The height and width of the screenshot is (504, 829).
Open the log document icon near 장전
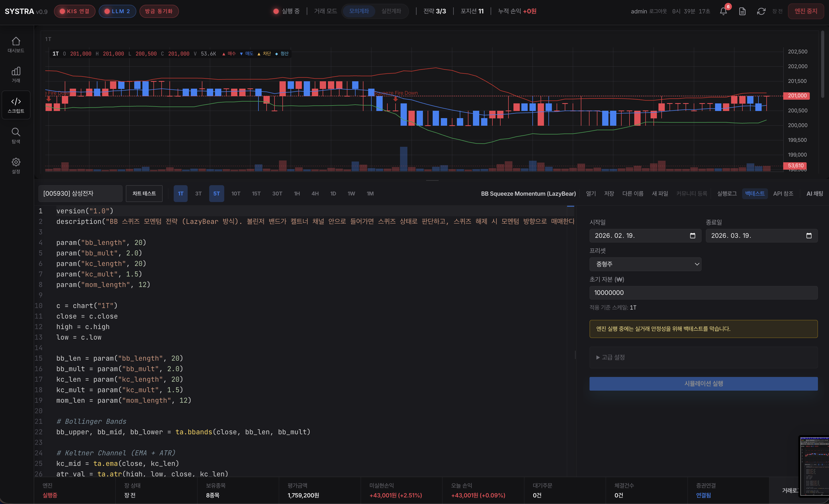[x=742, y=11]
